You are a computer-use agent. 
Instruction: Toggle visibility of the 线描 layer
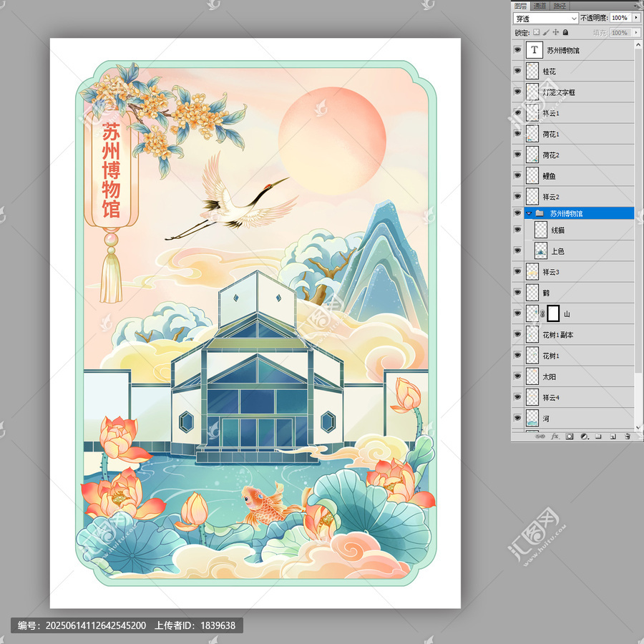click(x=517, y=230)
